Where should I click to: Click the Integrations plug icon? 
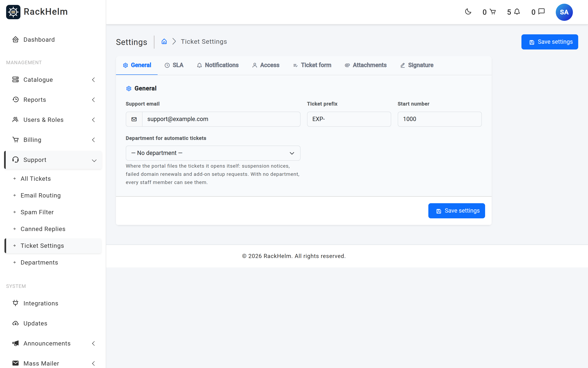[16, 303]
